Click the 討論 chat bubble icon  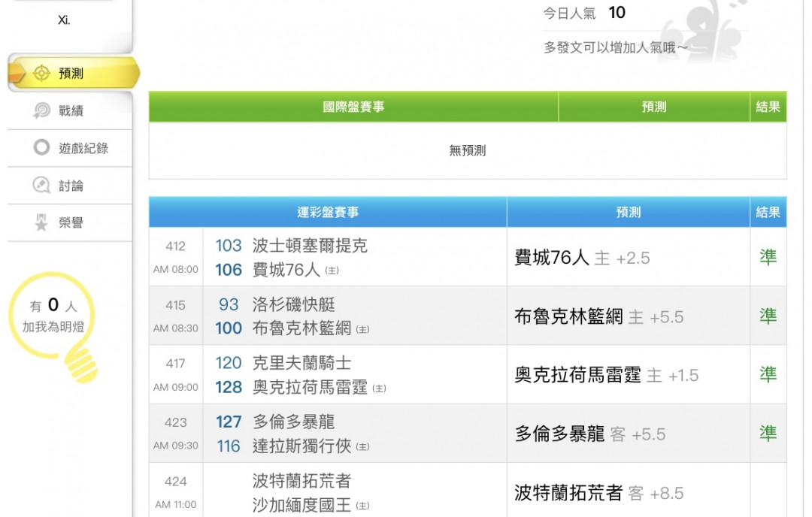point(41,185)
